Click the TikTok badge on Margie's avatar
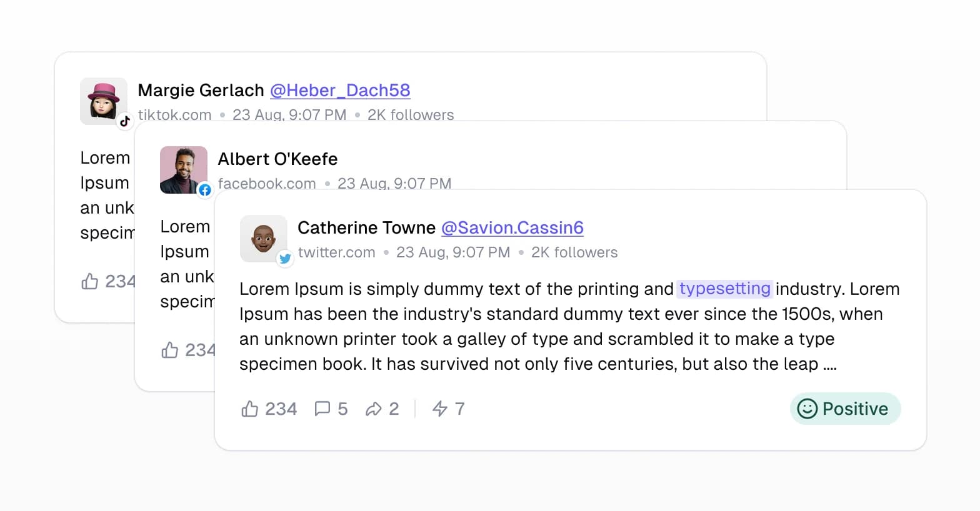Image resolution: width=980 pixels, height=511 pixels. tap(125, 121)
